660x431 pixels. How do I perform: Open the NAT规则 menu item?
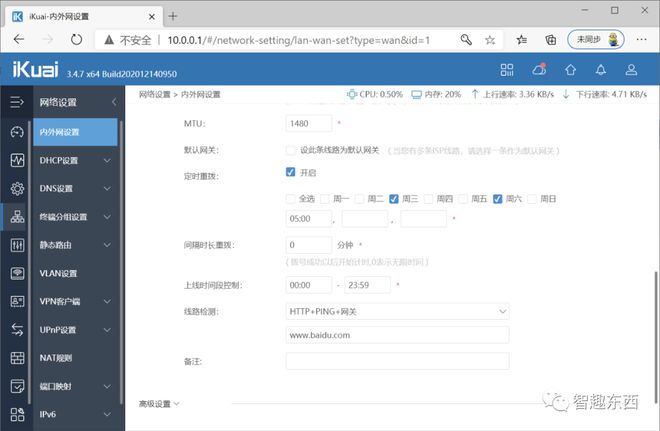[59, 357]
